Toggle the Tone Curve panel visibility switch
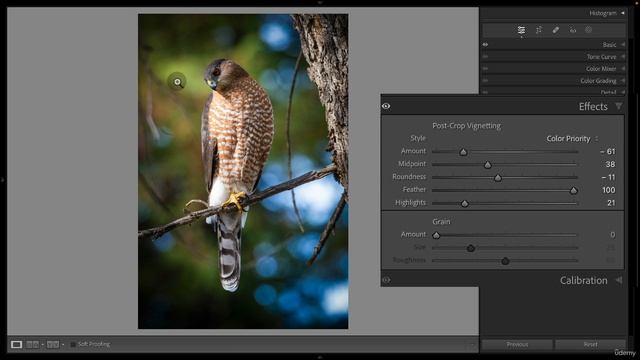This screenshot has width=640, height=360. 485,57
